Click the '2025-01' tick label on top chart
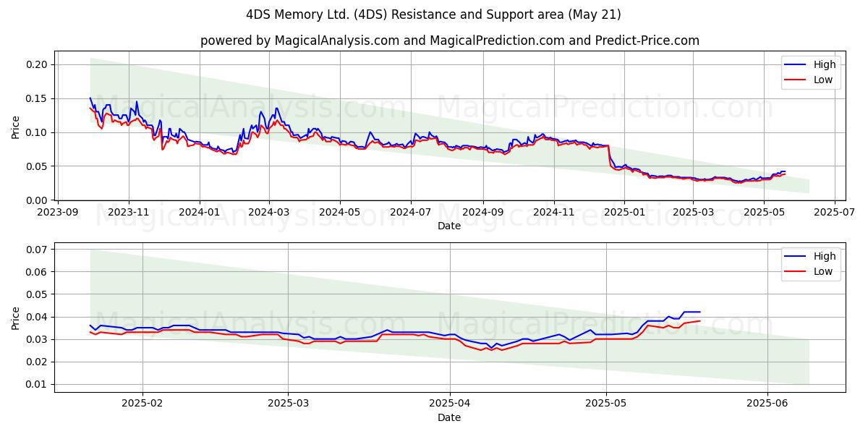 click(x=624, y=212)
